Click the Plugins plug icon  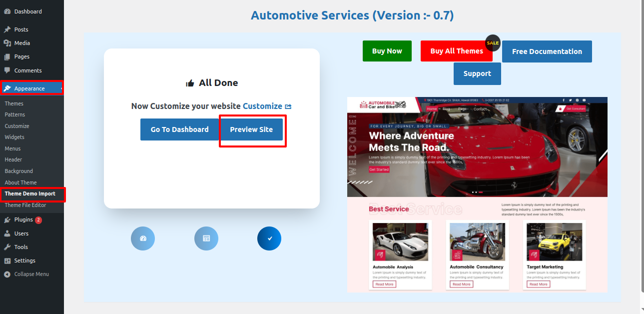(7, 220)
